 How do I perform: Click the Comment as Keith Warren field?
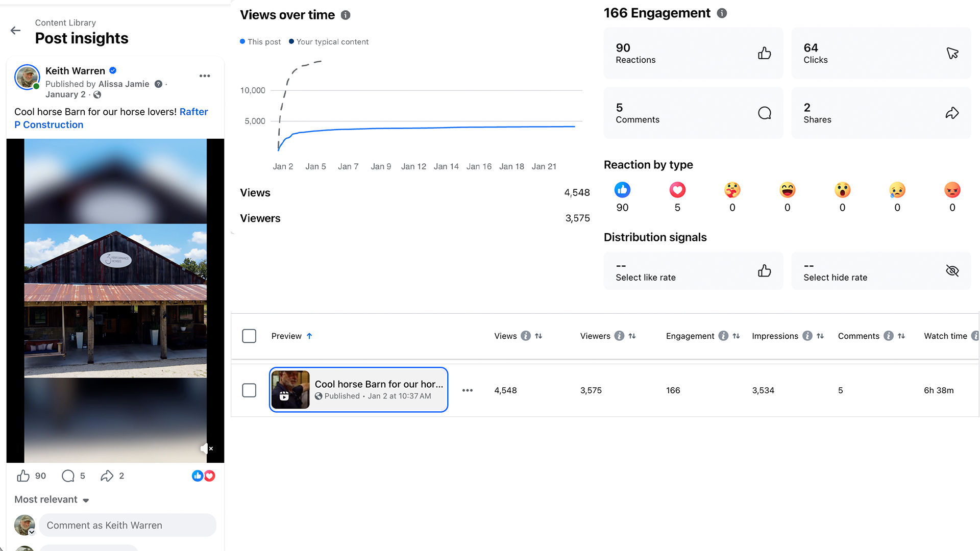click(128, 525)
